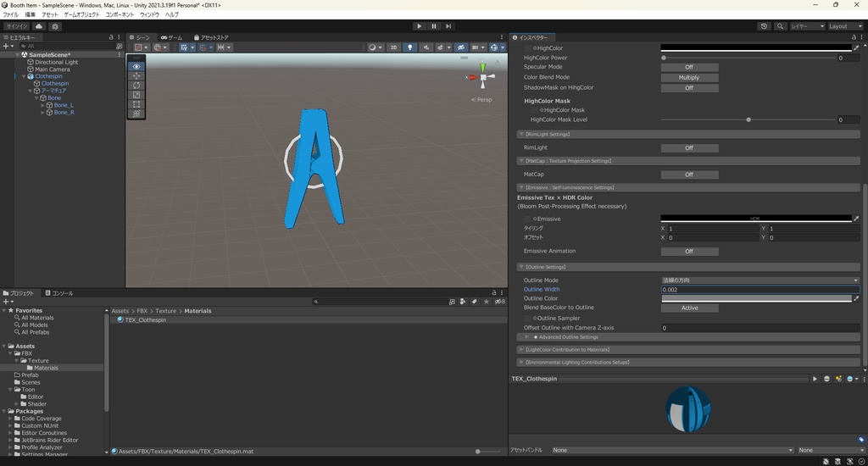This screenshot has height=466, width=868.
Task: Select the Rotate tool in scene overlay
Action: (x=137, y=86)
